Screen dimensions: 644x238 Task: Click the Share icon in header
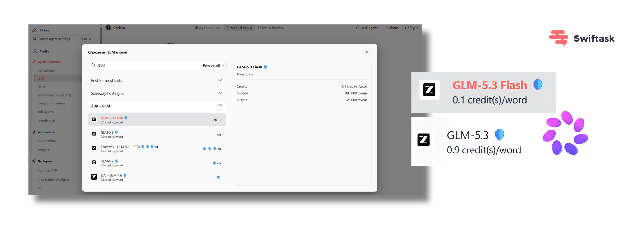point(386,28)
